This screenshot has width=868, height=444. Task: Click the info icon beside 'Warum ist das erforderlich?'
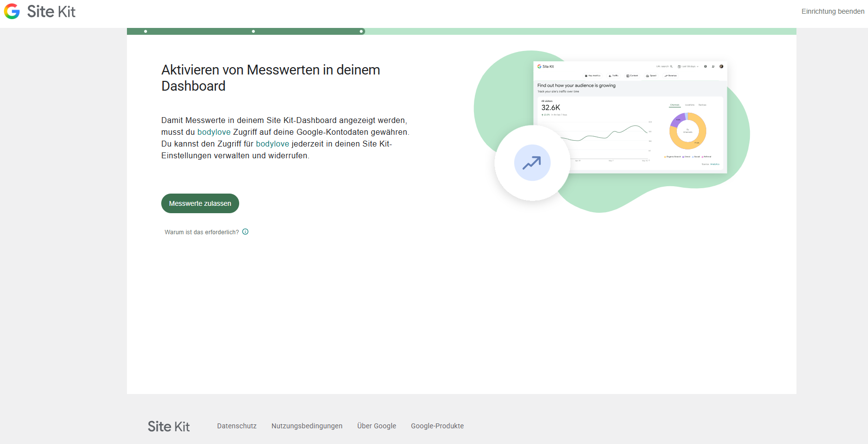pyautogui.click(x=246, y=232)
